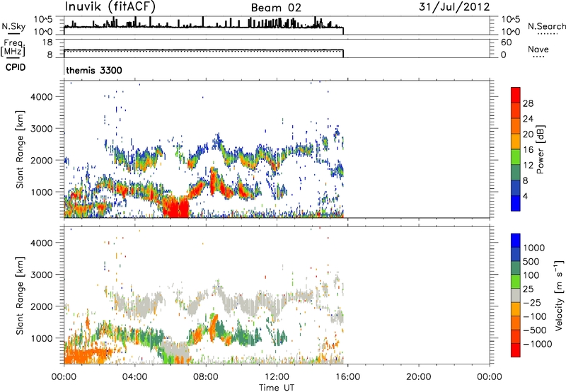
Task: Pick the red top segment of the power color bar
Action: click(516, 95)
